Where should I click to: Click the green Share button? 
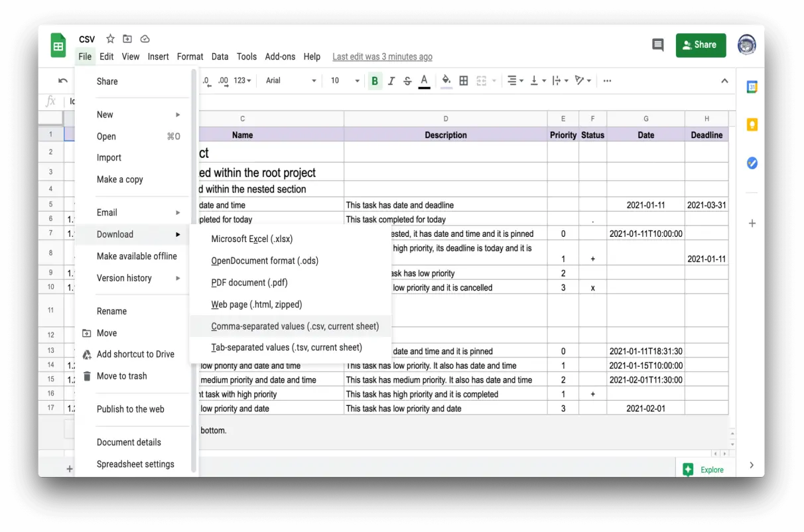[x=700, y=45]
